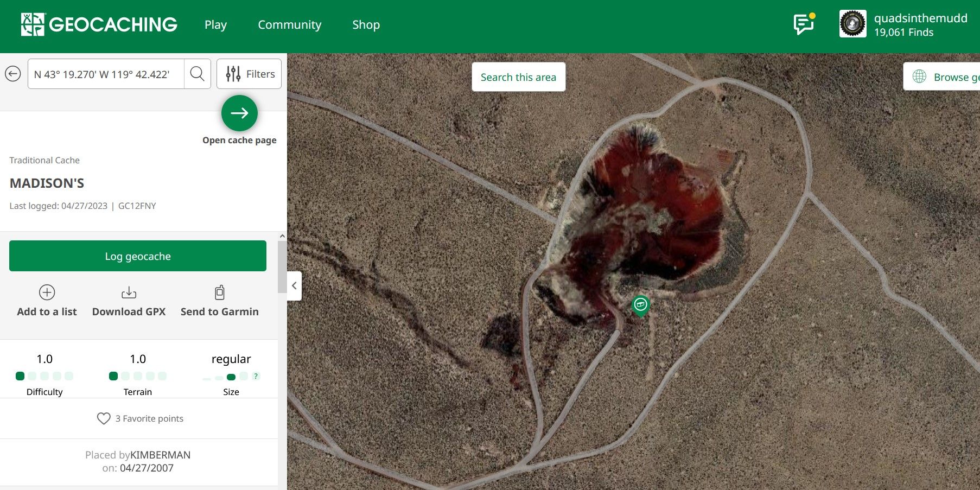
Task: Open the Shop menu
Action: (x=366, y=25)
